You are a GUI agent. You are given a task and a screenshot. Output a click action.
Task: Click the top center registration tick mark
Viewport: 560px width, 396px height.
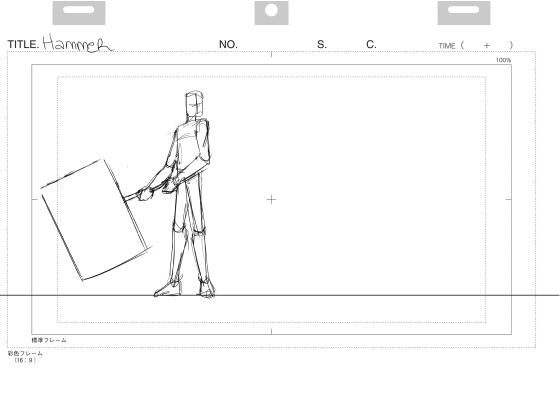(x=271, y=54)
